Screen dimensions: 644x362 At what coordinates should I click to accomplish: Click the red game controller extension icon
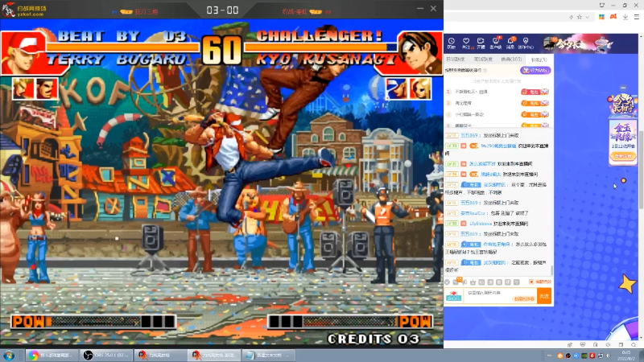[613, 17]
